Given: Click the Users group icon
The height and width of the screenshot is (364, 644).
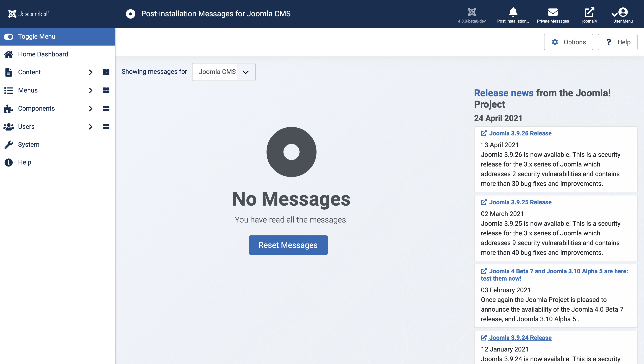Looking at the screenshot, I should point(8,127).
